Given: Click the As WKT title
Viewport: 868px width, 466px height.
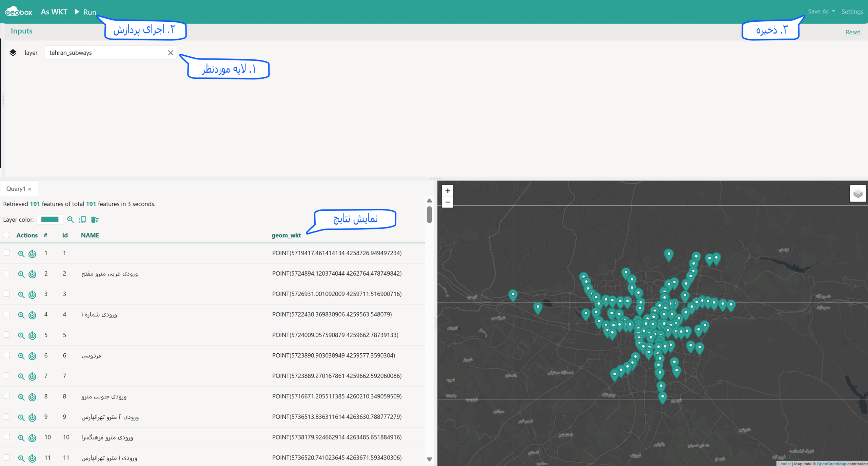Looking at the screenshot, I should pyautogui.click(x=54, y=12).
